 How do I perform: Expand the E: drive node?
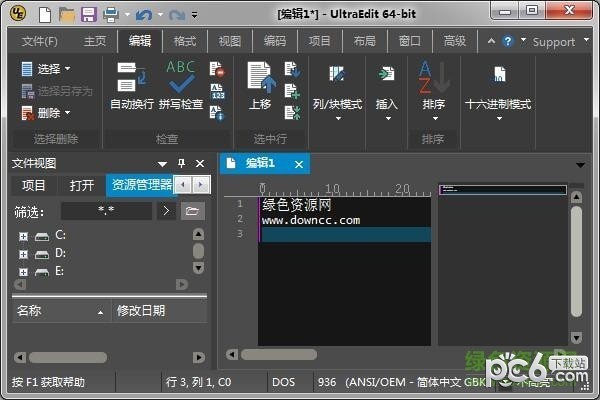tap(23, 272)
